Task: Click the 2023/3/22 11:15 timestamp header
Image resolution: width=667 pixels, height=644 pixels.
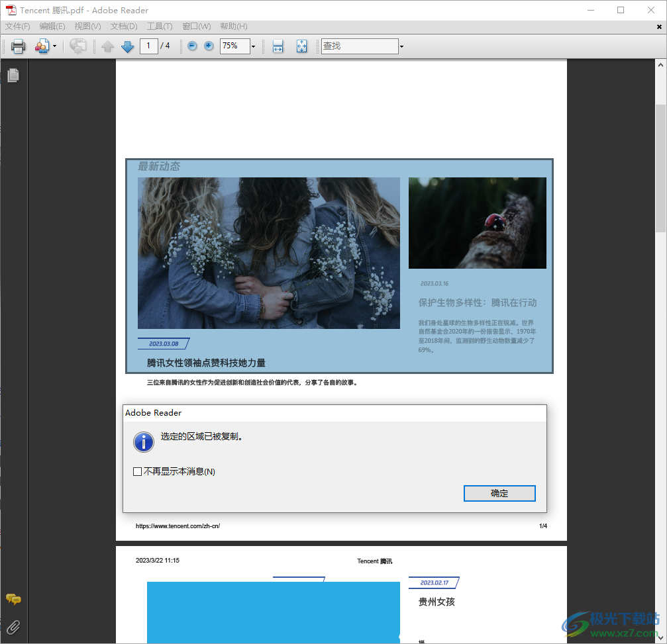Action: (158, 560)
